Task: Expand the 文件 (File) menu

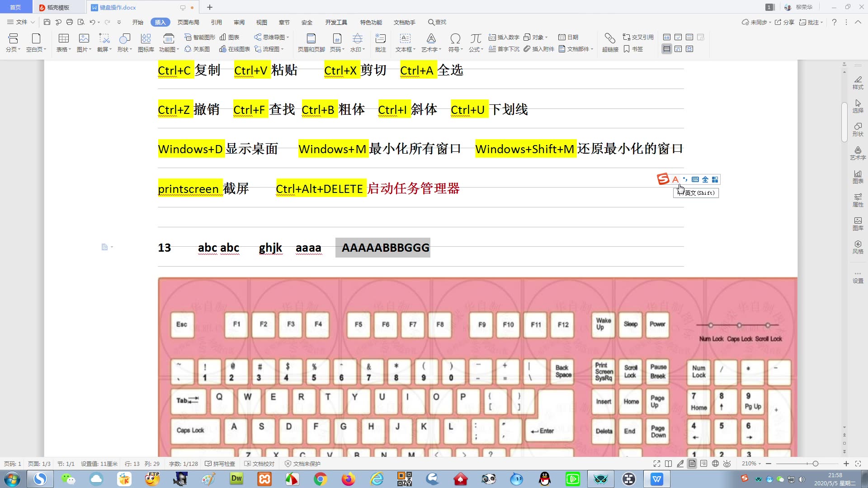Action: [20, 22]
